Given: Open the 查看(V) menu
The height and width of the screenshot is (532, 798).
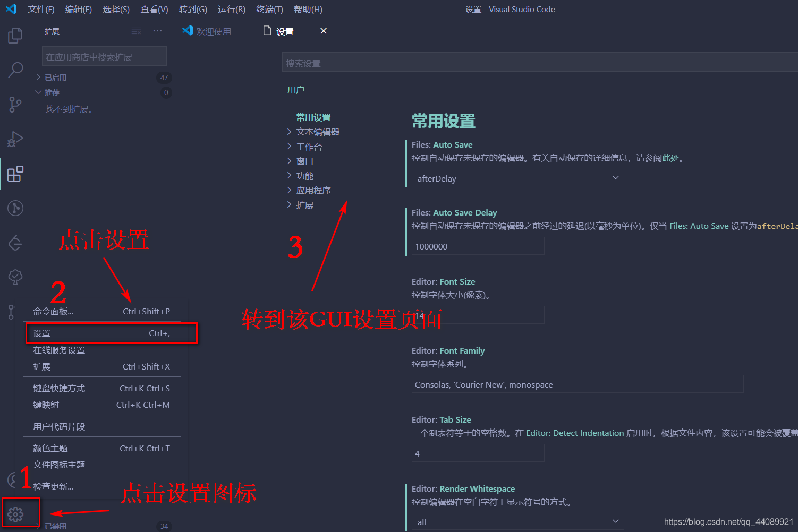Looking at the screenshot, I should [x=155, y=10].
